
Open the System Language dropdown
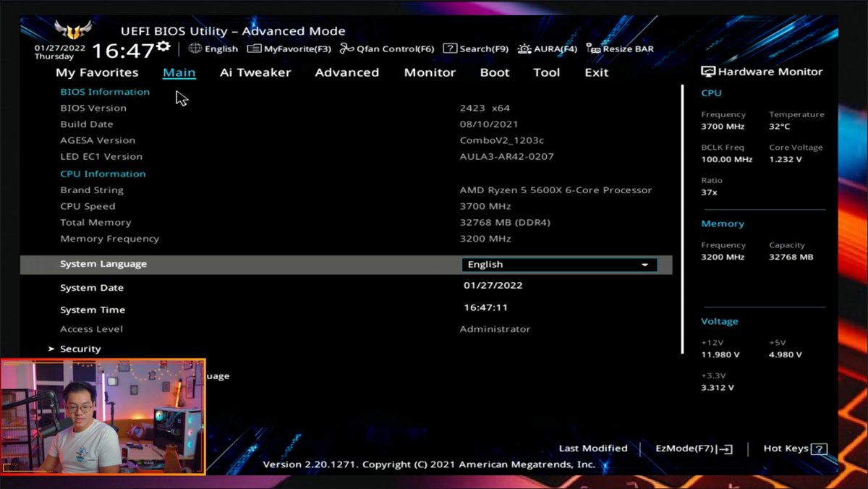point(559,265)
